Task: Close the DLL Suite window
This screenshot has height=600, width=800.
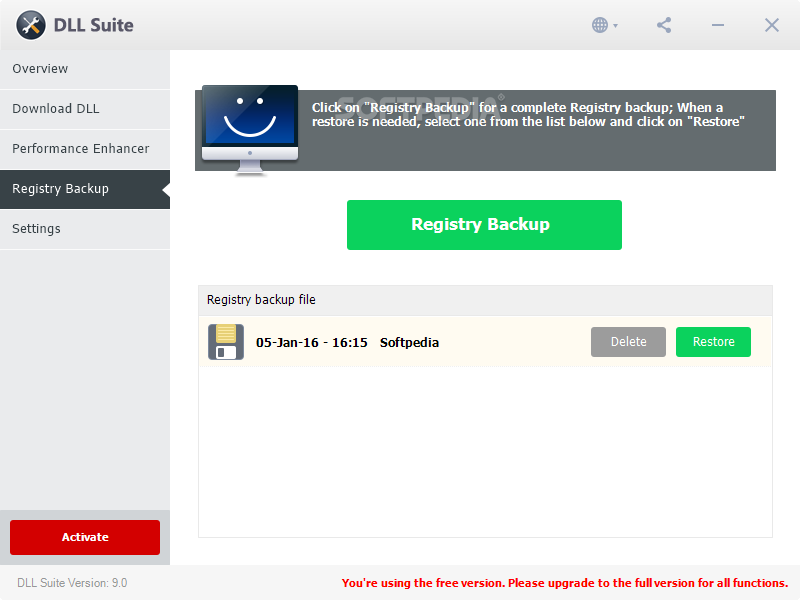Action: [771, 25]
